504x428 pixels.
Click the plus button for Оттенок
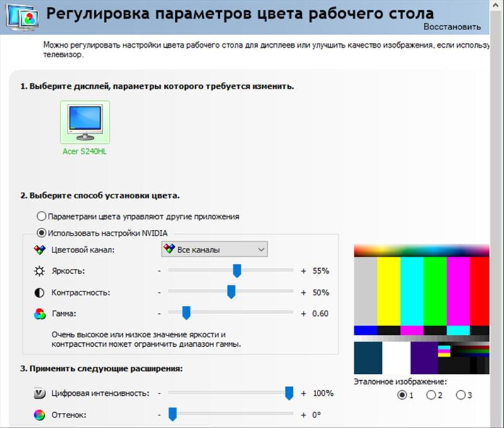(304, 415)
